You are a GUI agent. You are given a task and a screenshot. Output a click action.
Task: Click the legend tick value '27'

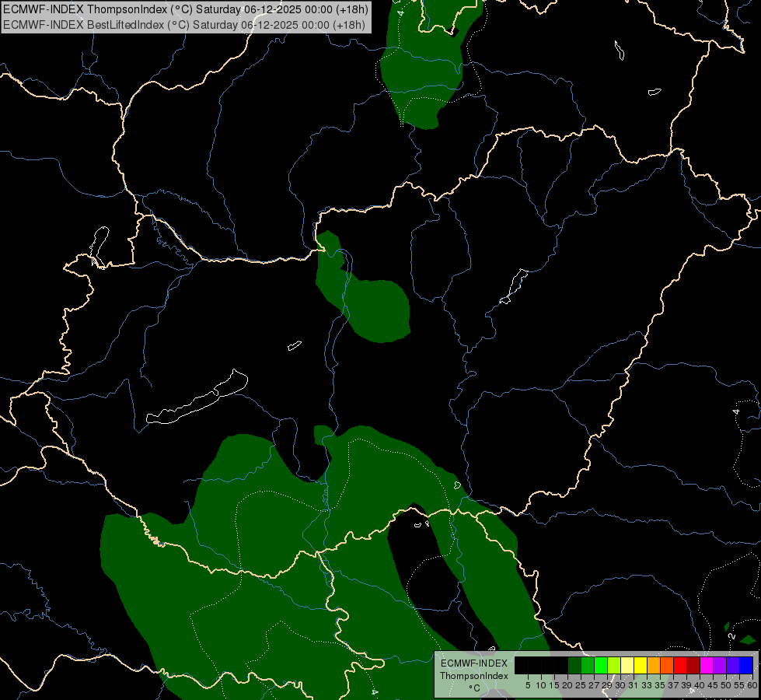594,685
